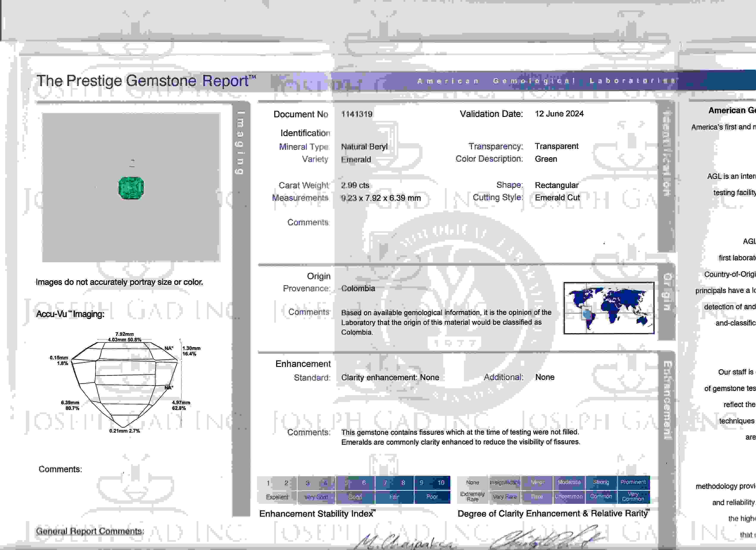
Task: Click the 'Very Common' rarity cell
Action: point(633,497)
